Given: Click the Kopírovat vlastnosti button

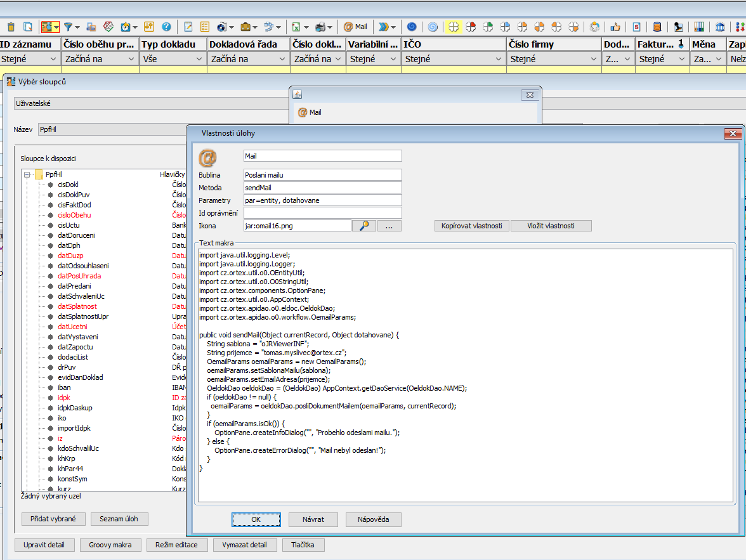Looking at the screenshot, I should [x=471, y=226].
